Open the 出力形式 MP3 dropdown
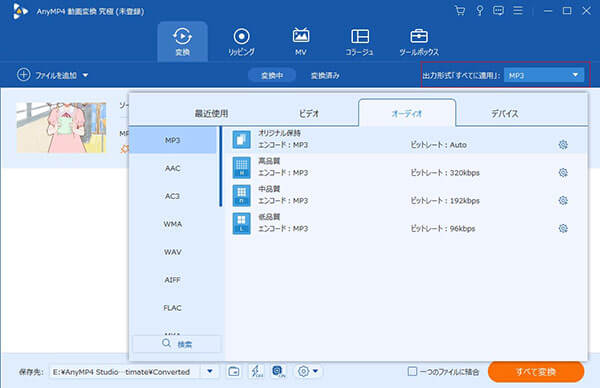This screenshot has width=600, height=388. (544, 75)
